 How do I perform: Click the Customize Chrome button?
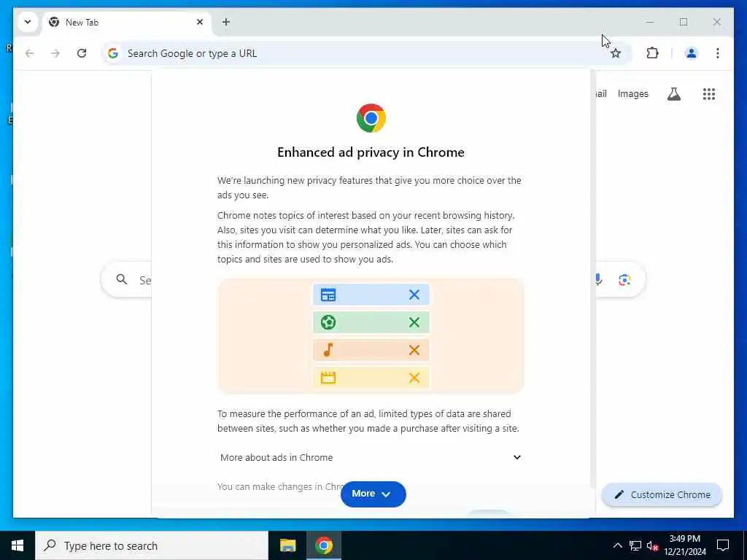click(662, 495)
